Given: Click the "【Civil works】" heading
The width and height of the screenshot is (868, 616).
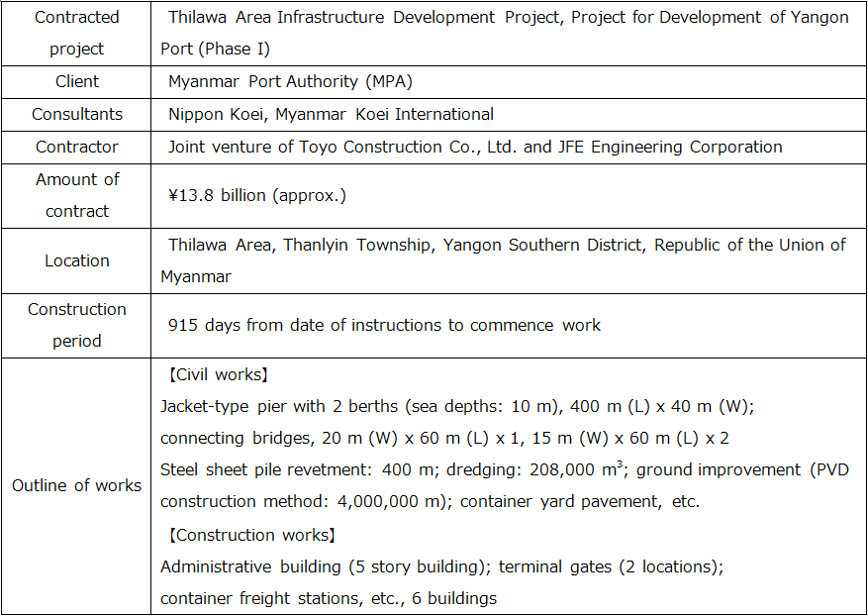Looking at the screenshot, I should [x=219, y=375].
